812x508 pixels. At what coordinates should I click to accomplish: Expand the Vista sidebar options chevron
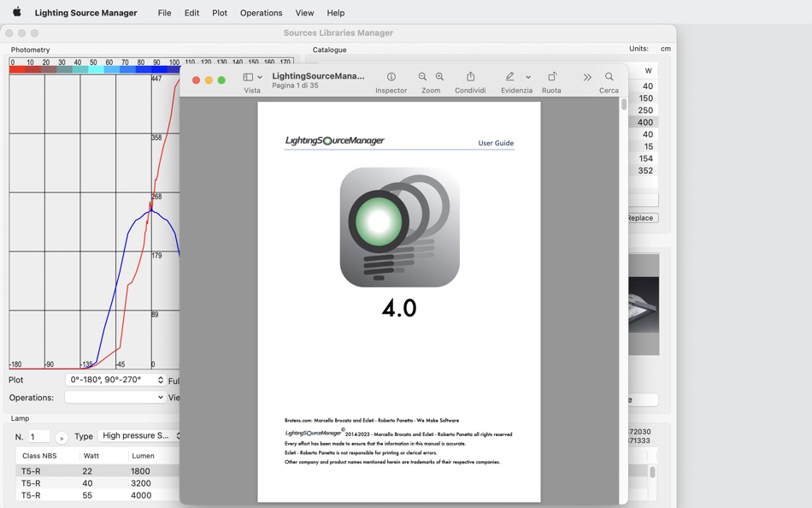pos(260,77)
